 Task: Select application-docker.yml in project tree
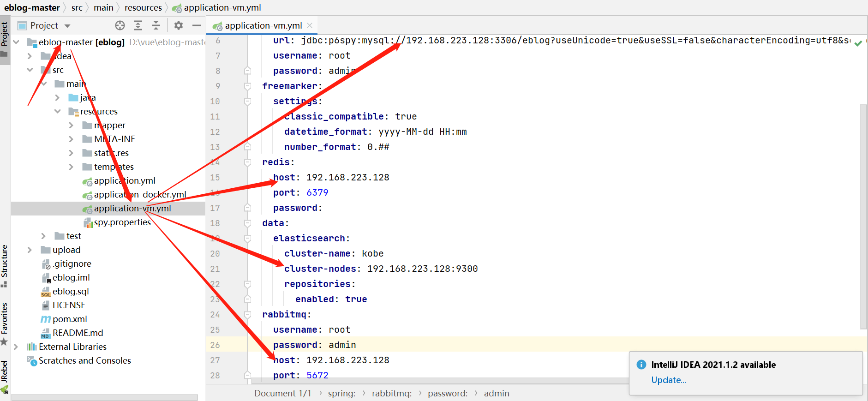tap(140, 194)
